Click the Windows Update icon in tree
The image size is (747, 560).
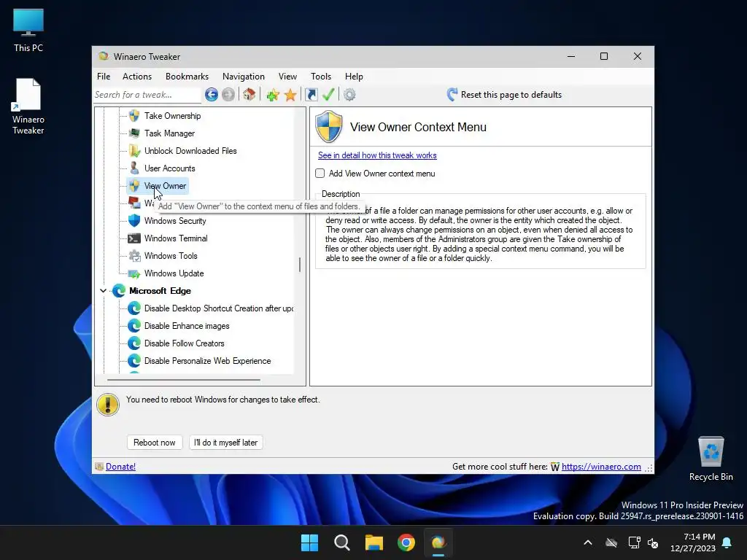point(134,273)
